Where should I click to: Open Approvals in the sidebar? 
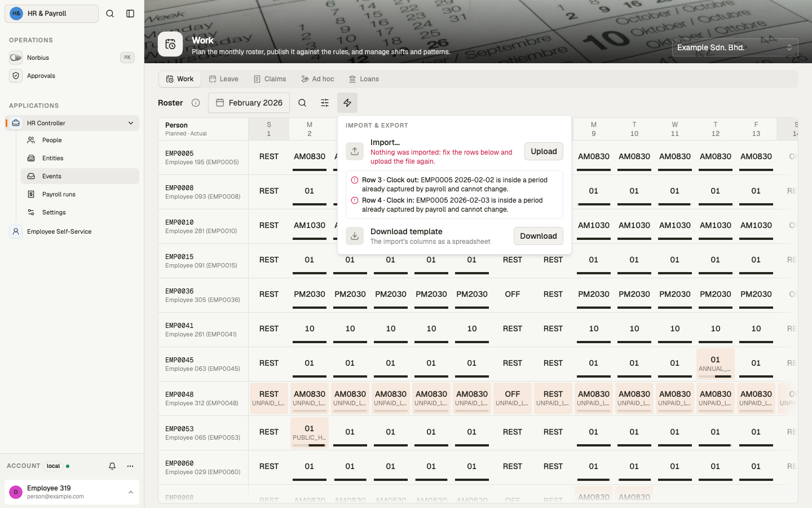(72, 76)
